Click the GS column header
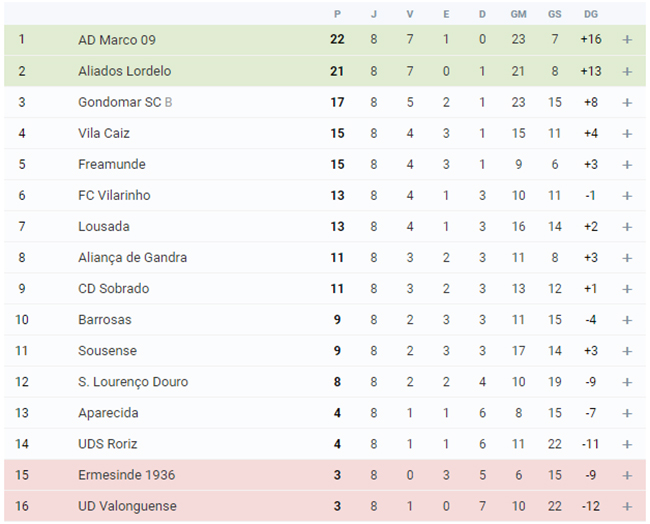This screenshot has width=650, height=524. 554,15
